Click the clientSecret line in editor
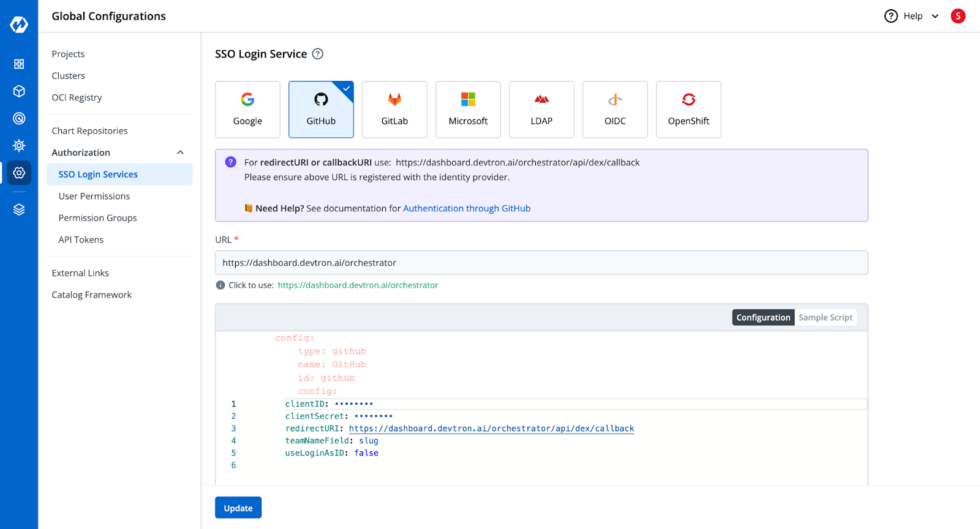The width and height of the screenshot is (980, 529). point(339,416)
